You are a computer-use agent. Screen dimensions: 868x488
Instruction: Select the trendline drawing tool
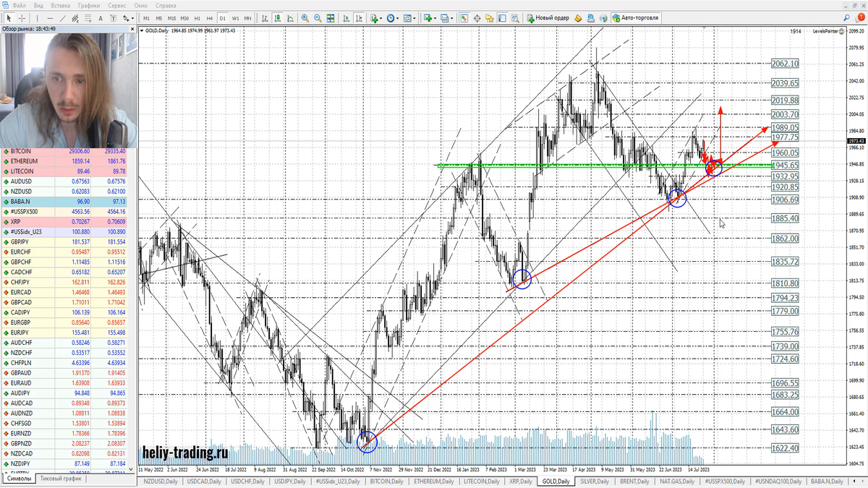click(63, 17)
